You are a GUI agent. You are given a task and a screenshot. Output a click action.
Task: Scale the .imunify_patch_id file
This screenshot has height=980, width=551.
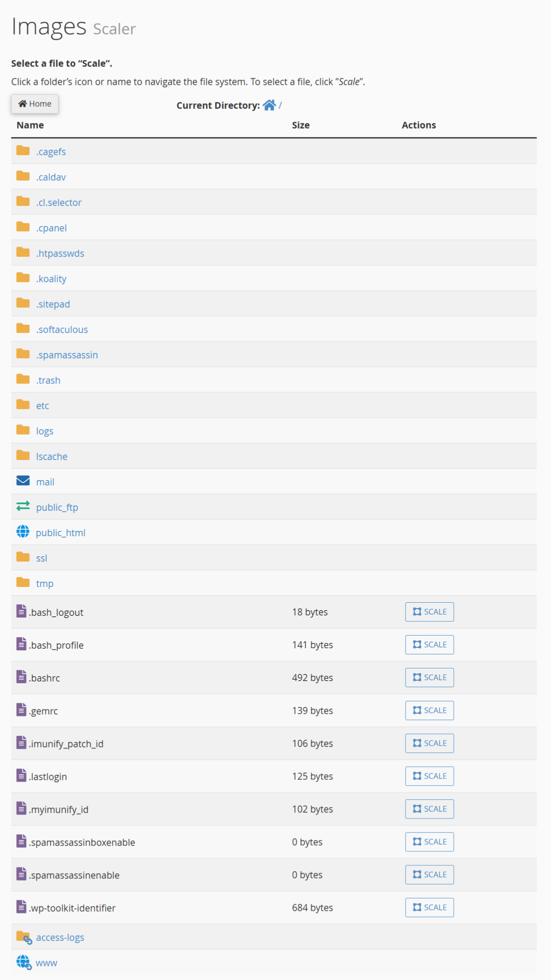pyautogui.click(x=429, y=743)
